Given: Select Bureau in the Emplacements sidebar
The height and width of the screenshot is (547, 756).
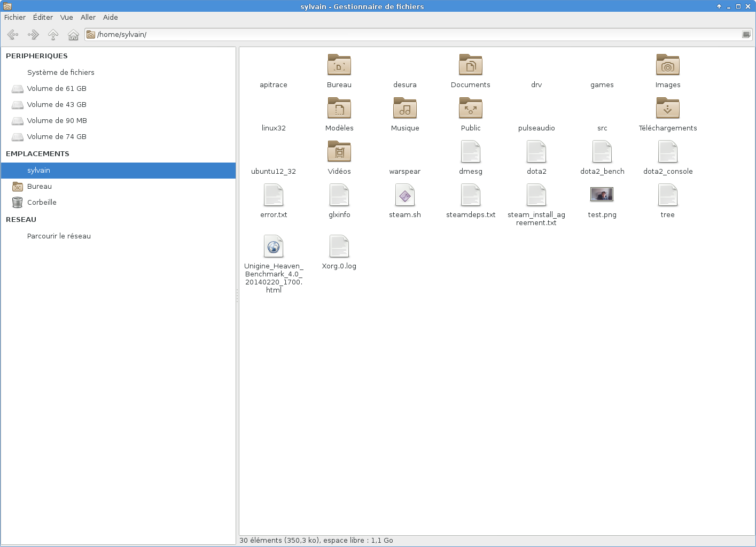Looking at the screenshot, I should (x=39, y=186).
